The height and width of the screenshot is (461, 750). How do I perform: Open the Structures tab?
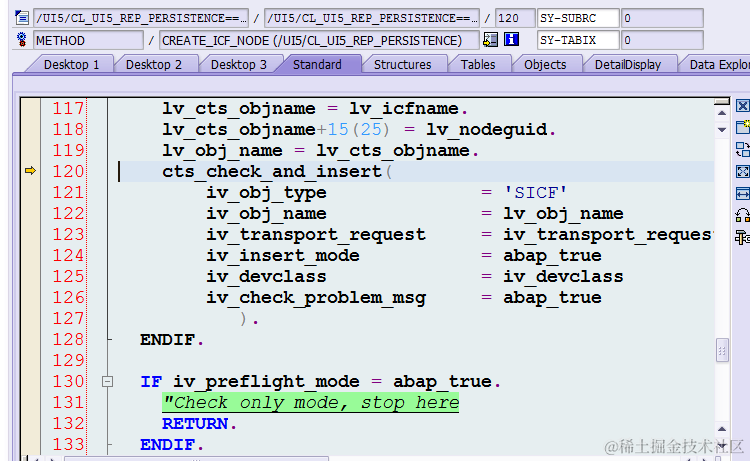(403, 65)
